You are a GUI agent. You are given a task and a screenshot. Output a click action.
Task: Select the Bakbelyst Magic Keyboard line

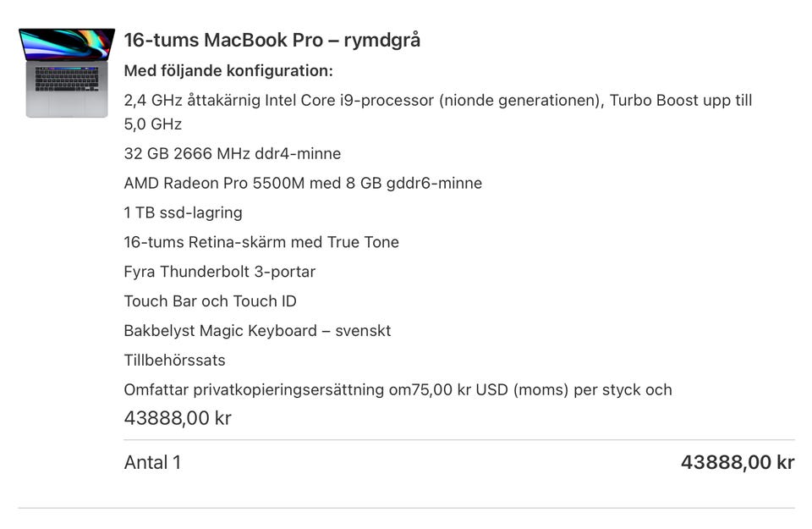point(257,331)
